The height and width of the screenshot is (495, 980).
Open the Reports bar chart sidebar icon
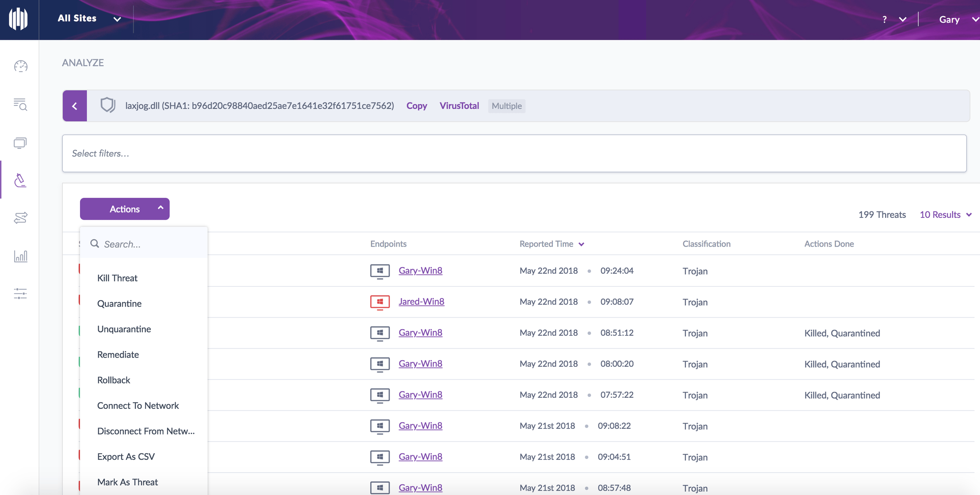click(x=20, y=256)
